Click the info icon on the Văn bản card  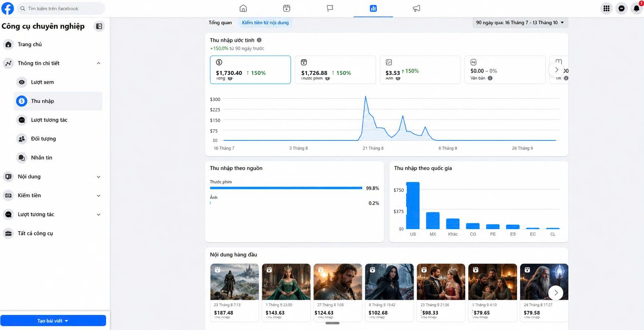click(x=490, y=78)
